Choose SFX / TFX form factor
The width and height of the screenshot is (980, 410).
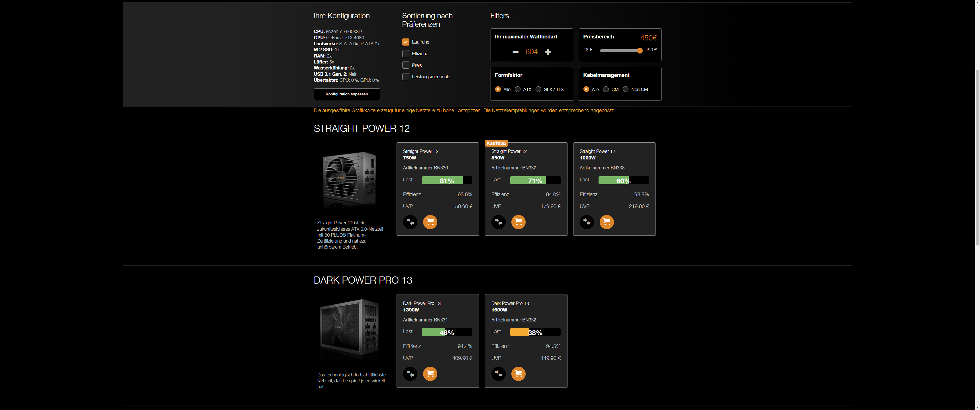tap(538, 89)
